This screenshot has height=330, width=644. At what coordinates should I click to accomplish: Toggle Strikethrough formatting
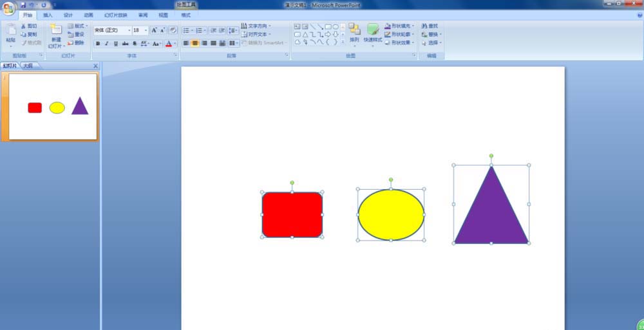pyautogui.click(x=126, y=44)
